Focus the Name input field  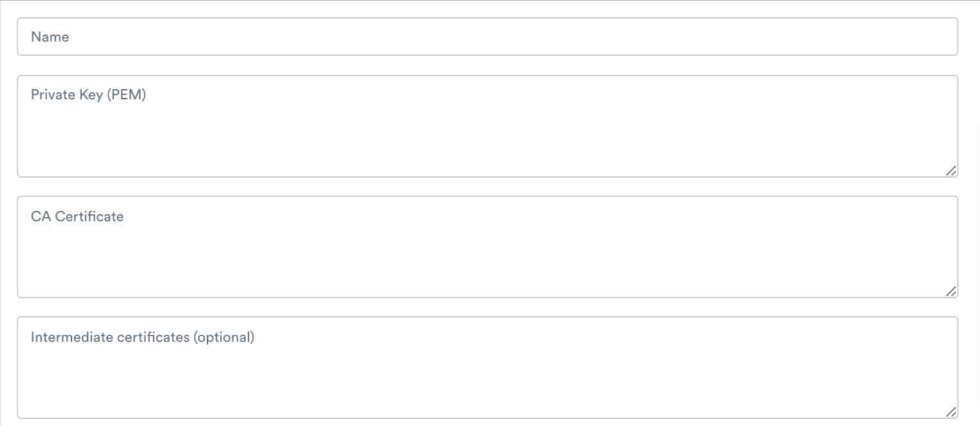(487, 37)
